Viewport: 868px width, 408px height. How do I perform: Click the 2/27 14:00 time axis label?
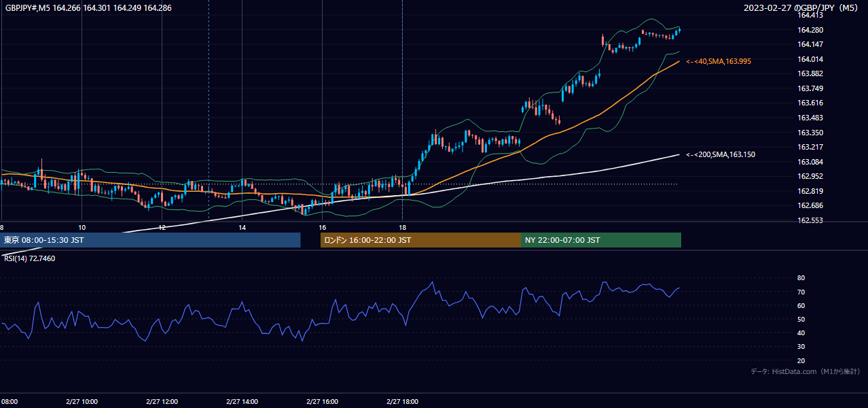coord(242,401)
